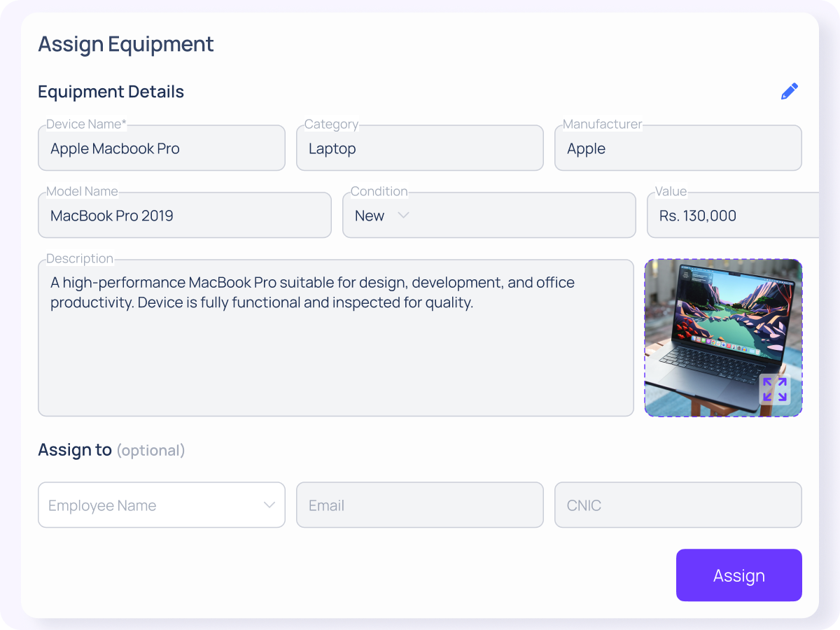The width and height of the screenshot is (840, 630).
Task: Click the Assign Equipment dialog title
Action: click(x=126, y=44)
